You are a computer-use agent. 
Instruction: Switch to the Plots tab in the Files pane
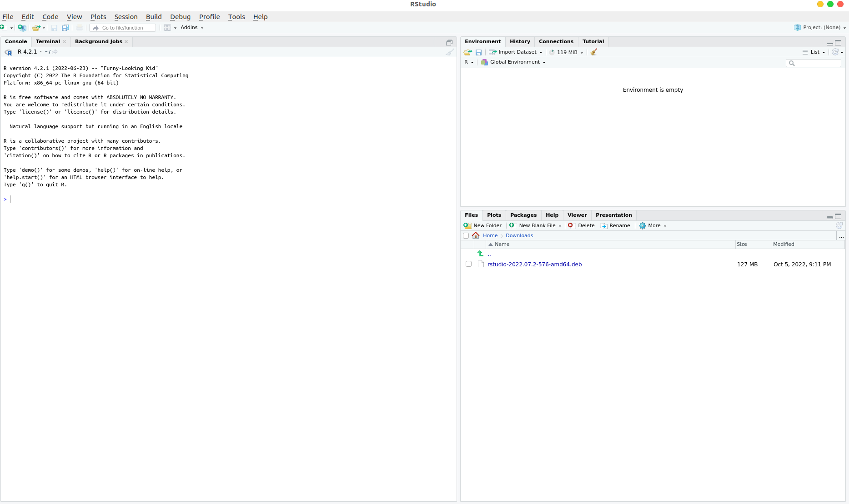click(x=494, y=215)
